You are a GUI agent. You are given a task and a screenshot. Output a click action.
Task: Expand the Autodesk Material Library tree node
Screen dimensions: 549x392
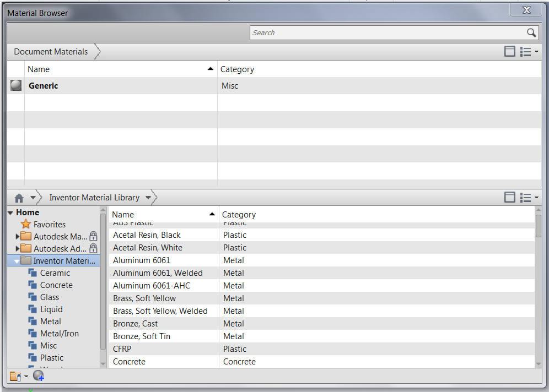coord(17,236)
